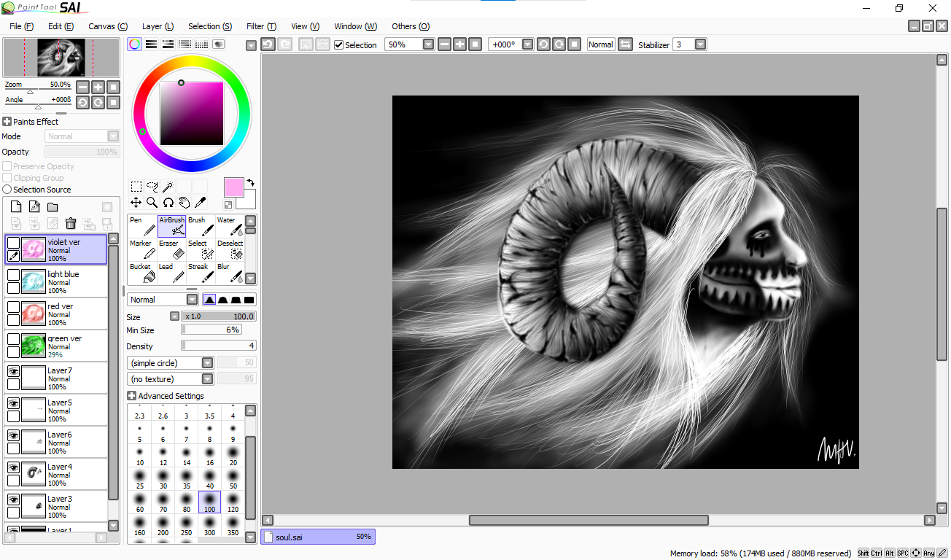
Task: Select the Eraser tool
Action: [x=171, y=249]
